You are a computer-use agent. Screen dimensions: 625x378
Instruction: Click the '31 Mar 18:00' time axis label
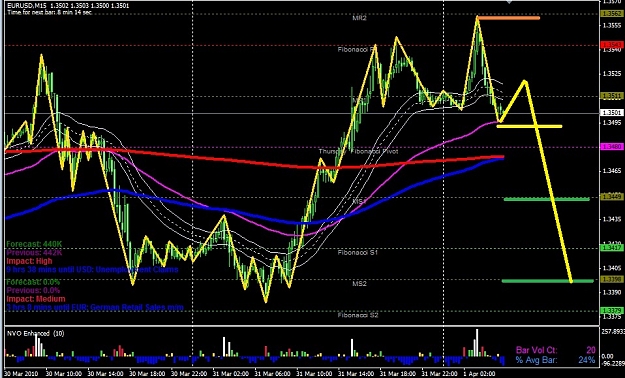399,374
